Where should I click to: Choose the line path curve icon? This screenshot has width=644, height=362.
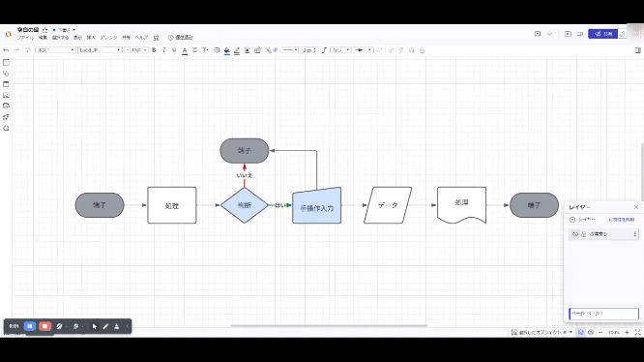[x=324, y=50]
